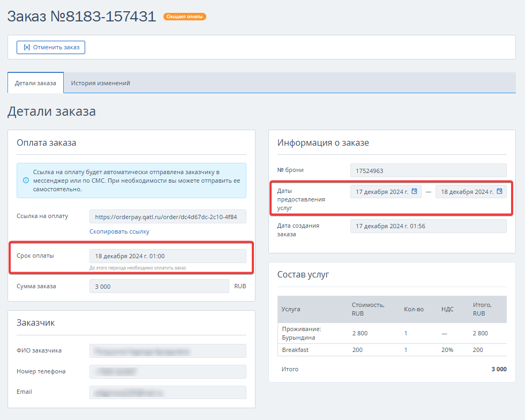This screenshot has width=525, height=420.
Task: Click the Срок оплаты date field
Action: point(168,256)
